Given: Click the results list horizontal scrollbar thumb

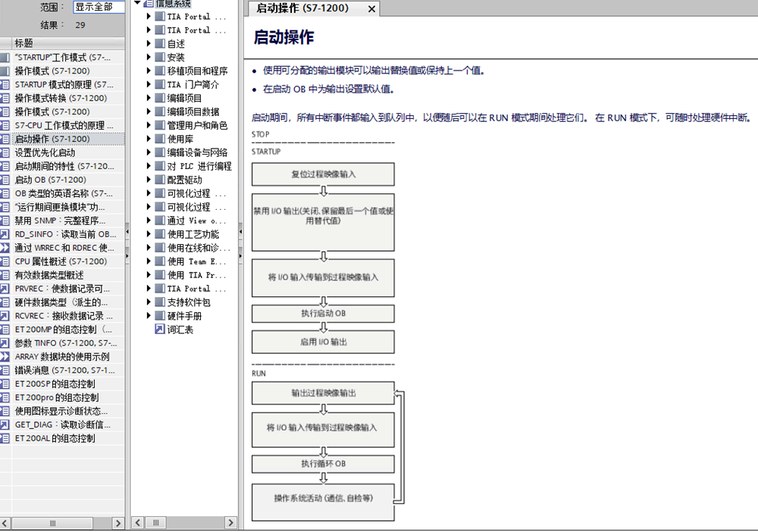Looking at the screenshot, I should (x=53, y=524).
